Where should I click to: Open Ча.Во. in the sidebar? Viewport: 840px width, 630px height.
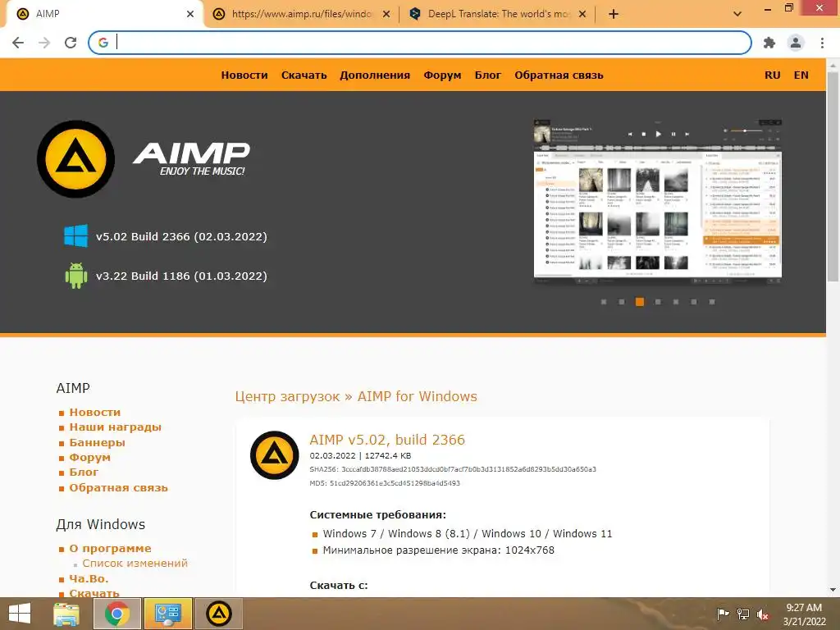pyautogui.click(x=89, y=578)
